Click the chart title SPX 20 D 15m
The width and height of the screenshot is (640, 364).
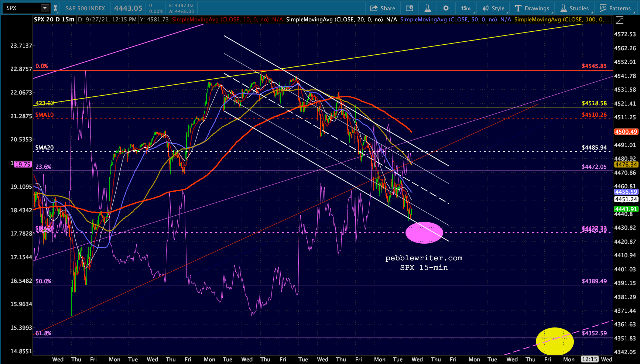(x=54, y=20)
